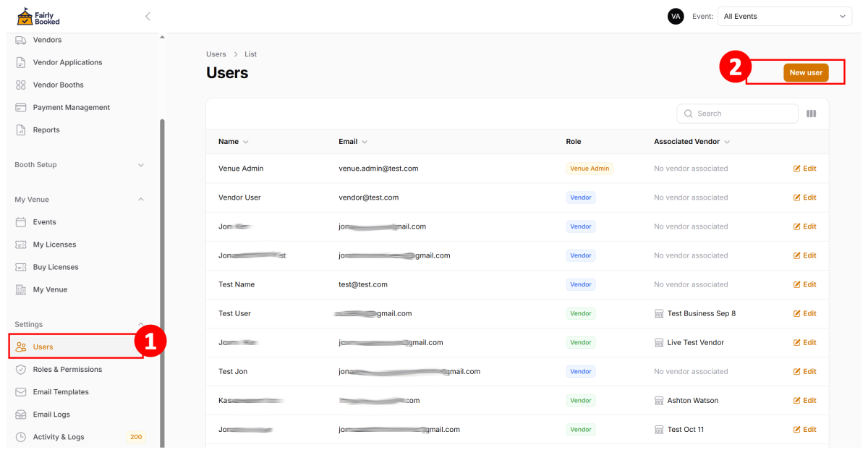The height and width of the screenshot is (450, 868).
Task: Click the Fairly Booked logo
Action: pos(38,17)
